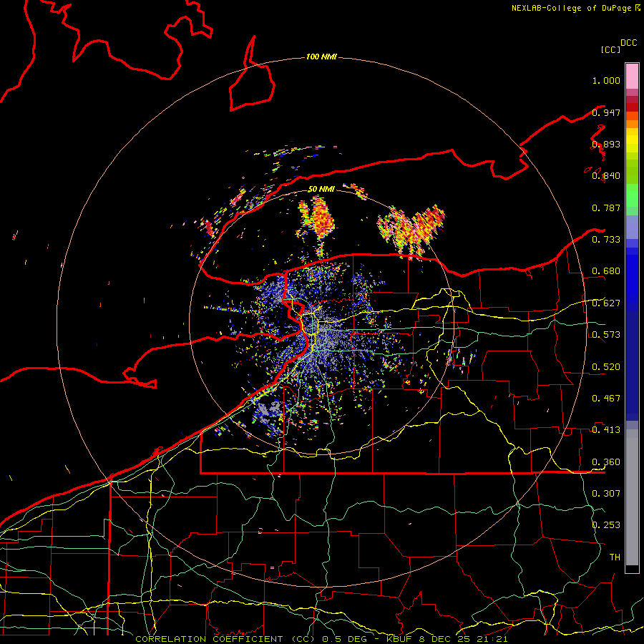
Task: Click the 0.627 scale value
Action: [x=606, y=303]
